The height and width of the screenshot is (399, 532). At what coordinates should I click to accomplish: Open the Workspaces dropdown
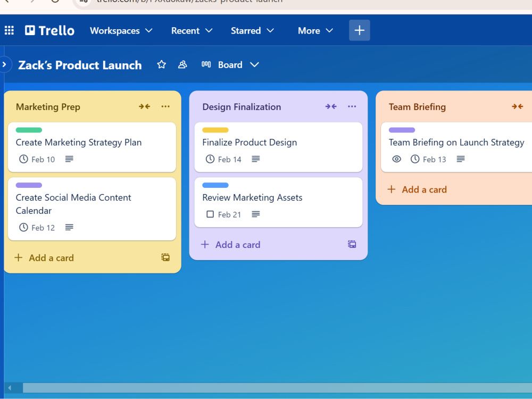coord(121,30)
